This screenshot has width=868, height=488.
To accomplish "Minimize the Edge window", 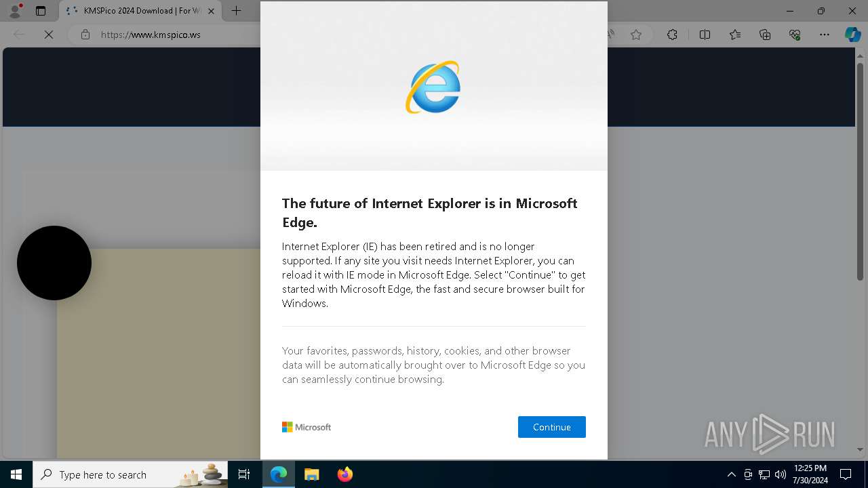I will coord(790,11).
